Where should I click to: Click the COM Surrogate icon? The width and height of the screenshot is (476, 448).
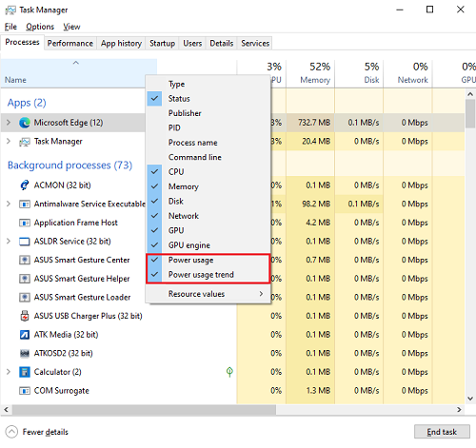(x=25, y=391)
